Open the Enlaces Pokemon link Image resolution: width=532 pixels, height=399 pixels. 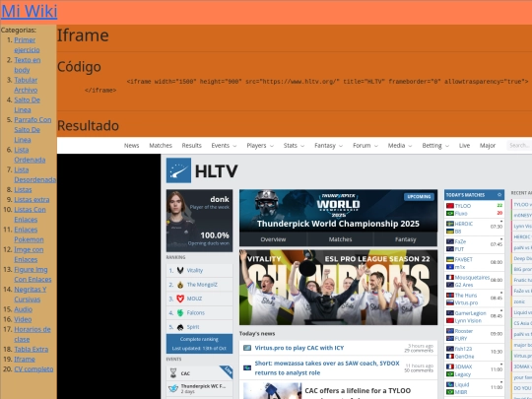pyautogui.click(x=29, y=234)
